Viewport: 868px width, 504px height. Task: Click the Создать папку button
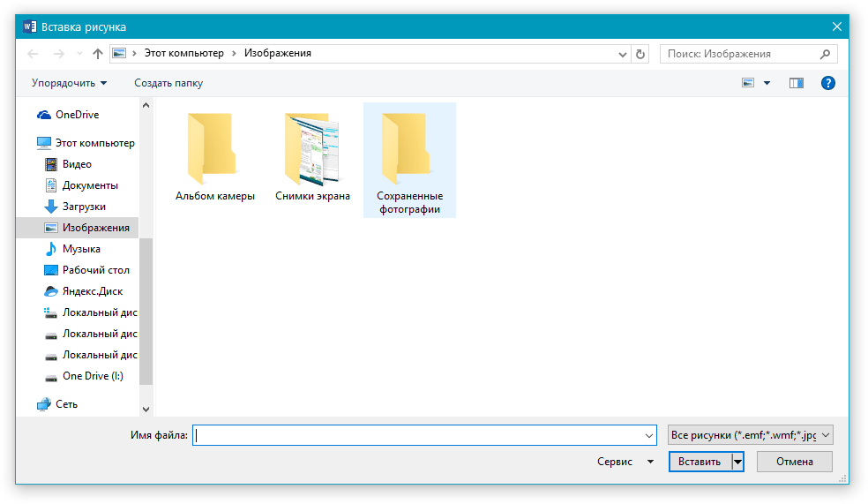(x=168, y=83)
